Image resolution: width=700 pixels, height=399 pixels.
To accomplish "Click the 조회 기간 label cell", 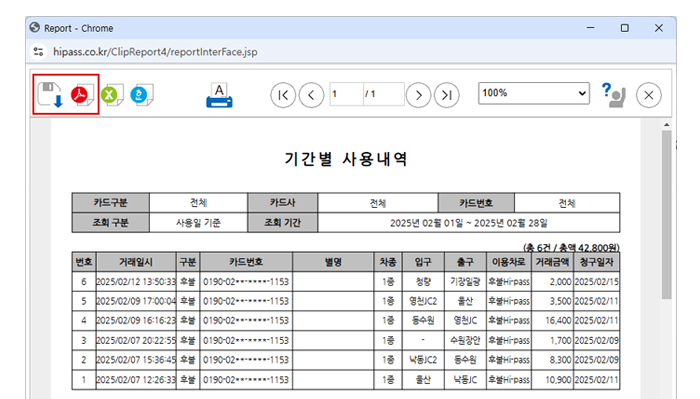I will [283, 222].
